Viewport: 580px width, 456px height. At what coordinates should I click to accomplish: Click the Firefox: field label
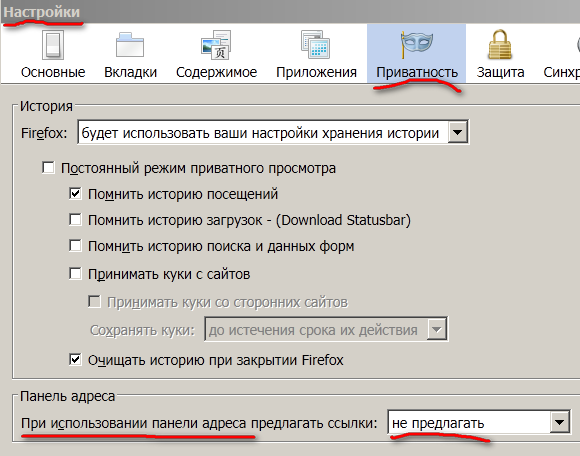44,132
